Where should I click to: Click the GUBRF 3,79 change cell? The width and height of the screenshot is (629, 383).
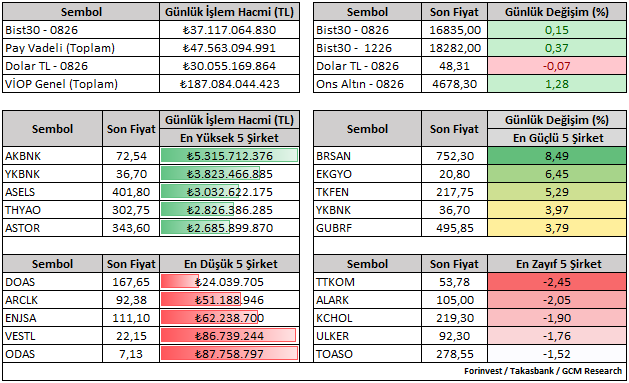point(557,228)
